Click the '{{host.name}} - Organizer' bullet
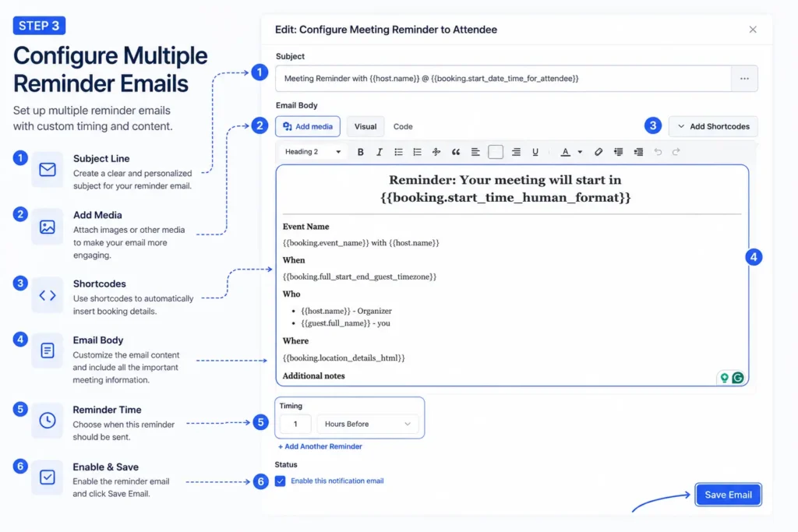 [x=346, y=311]
